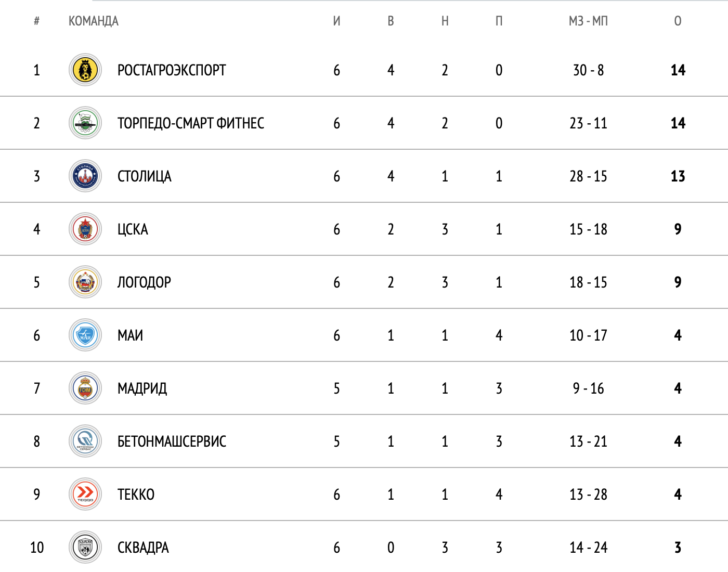
Task: Click the О points column header
Action: point(678,21)
